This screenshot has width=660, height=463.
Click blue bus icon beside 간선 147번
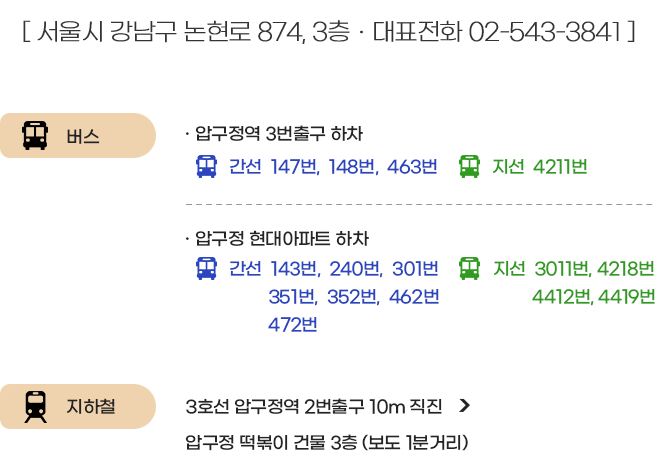tap(207, 166)
